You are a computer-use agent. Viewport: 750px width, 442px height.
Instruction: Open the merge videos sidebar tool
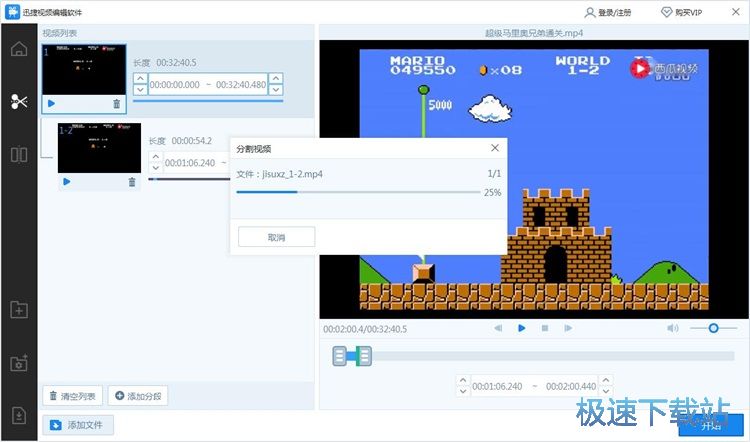pyautogui.click(x=19, y=155)
